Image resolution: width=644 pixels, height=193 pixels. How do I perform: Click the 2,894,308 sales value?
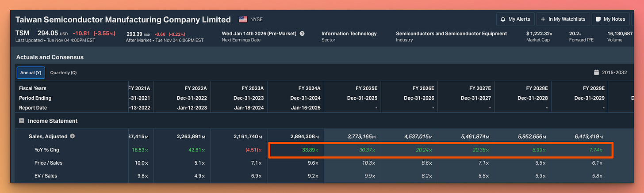coord(305,136)
